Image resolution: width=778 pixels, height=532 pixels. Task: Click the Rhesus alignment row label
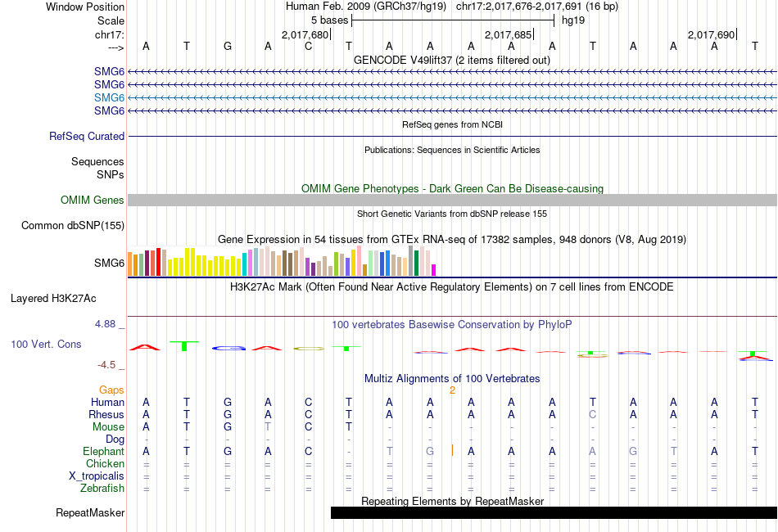pyautogui.click(x=106, y=414)
